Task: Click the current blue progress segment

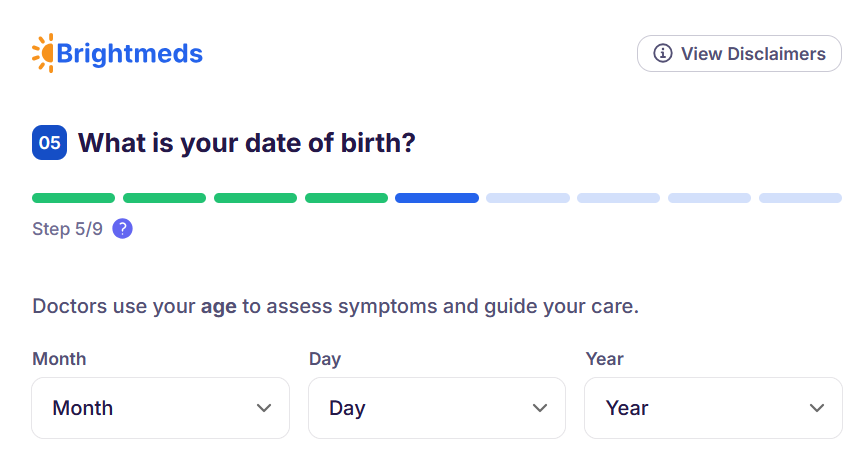Action: click(437, 198)
